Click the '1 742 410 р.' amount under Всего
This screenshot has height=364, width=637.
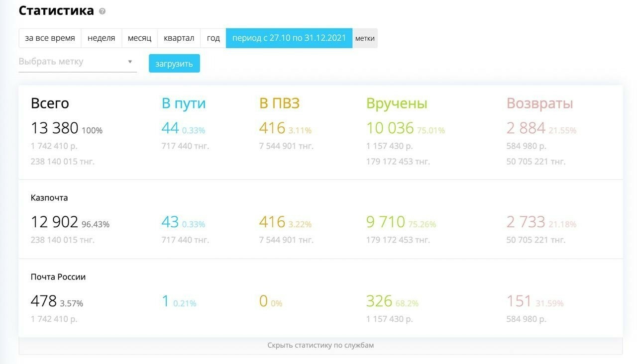[54, 146]
